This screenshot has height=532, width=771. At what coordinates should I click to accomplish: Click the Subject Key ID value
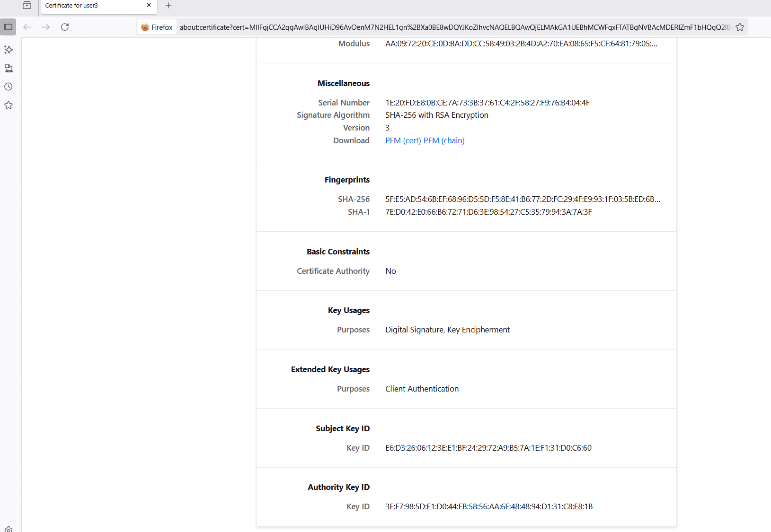(488, 448)
